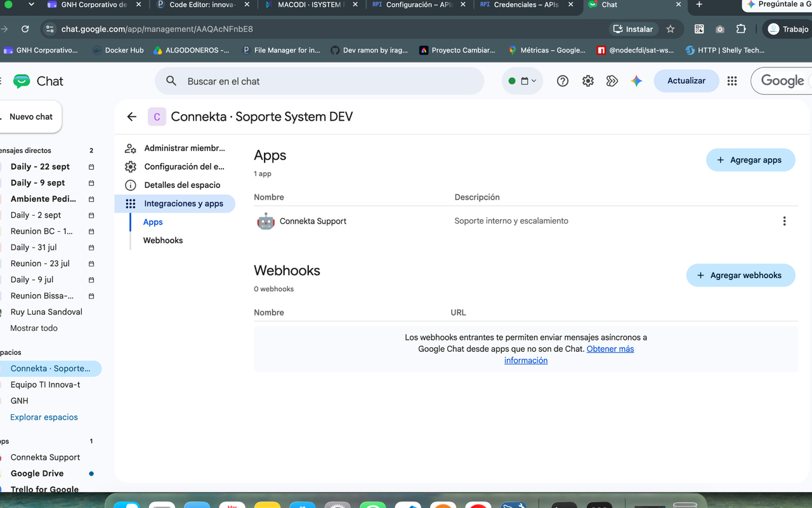Click the back arrow next to Connekta title
Screen dimensions: 812x508
pos(131,117)
